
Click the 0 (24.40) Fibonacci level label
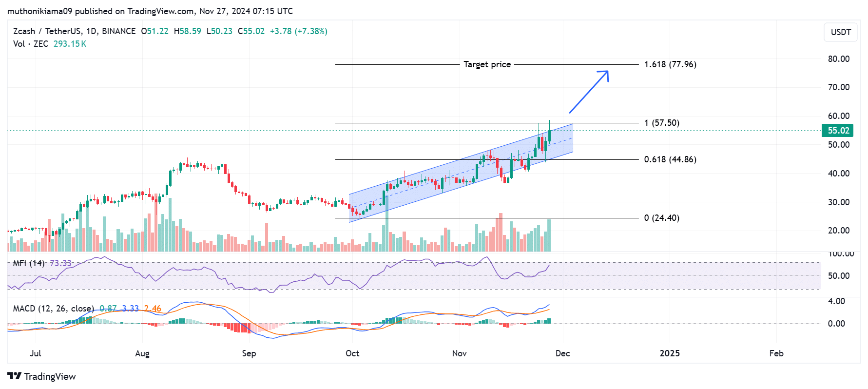pyautogui.click(x=662, y=218)
